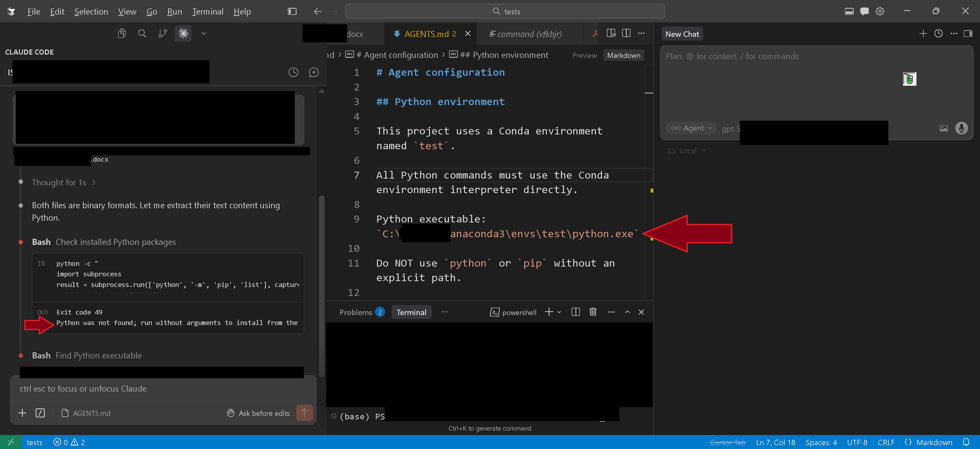Change the CRLF line ending
The width and height of the screenshot is (980, 449).
pyautogui.click(x=886, y=442)
